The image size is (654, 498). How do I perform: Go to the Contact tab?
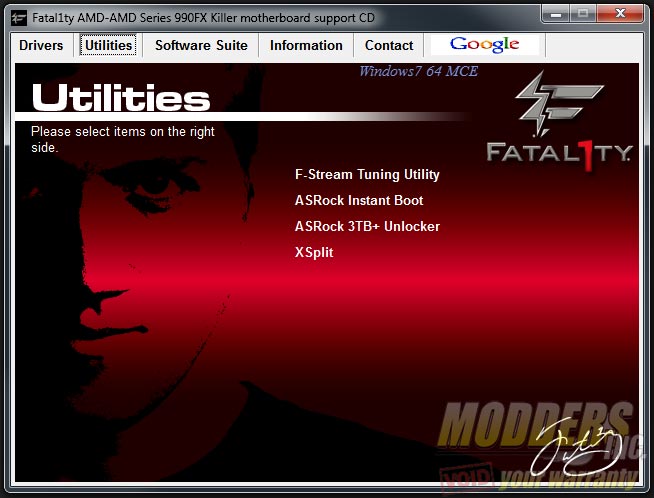tap(389, 45)
